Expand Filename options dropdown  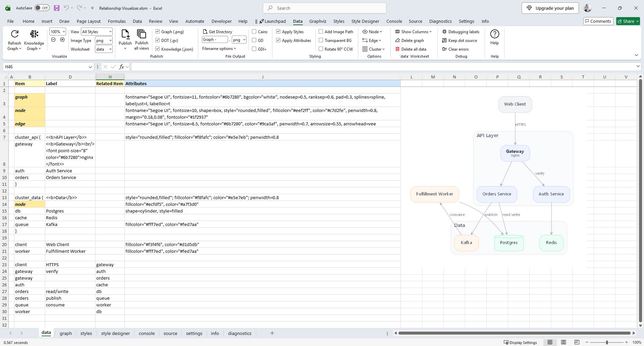click(x=219, y=49)
